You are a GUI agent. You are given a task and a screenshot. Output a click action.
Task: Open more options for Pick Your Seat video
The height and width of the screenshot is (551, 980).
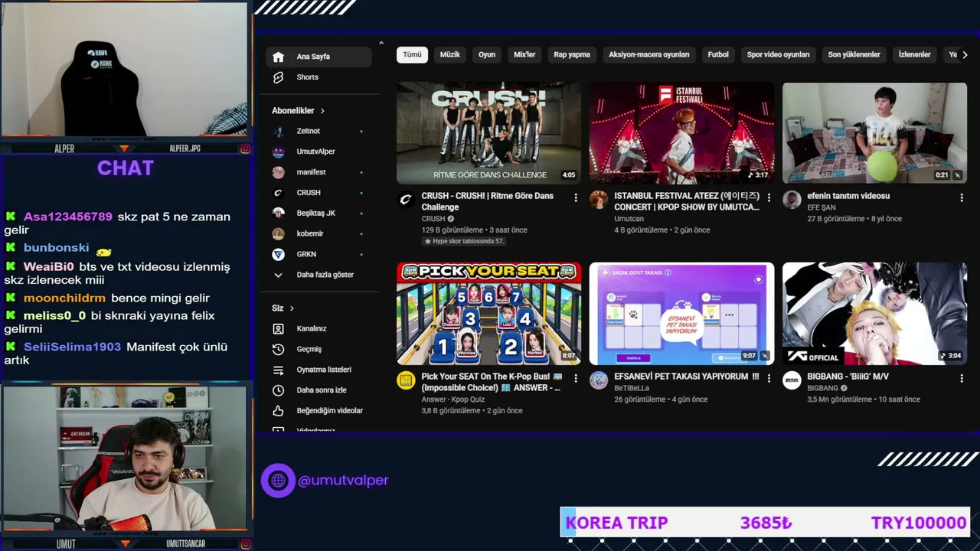pyautogui.click(x=576, y=378)
